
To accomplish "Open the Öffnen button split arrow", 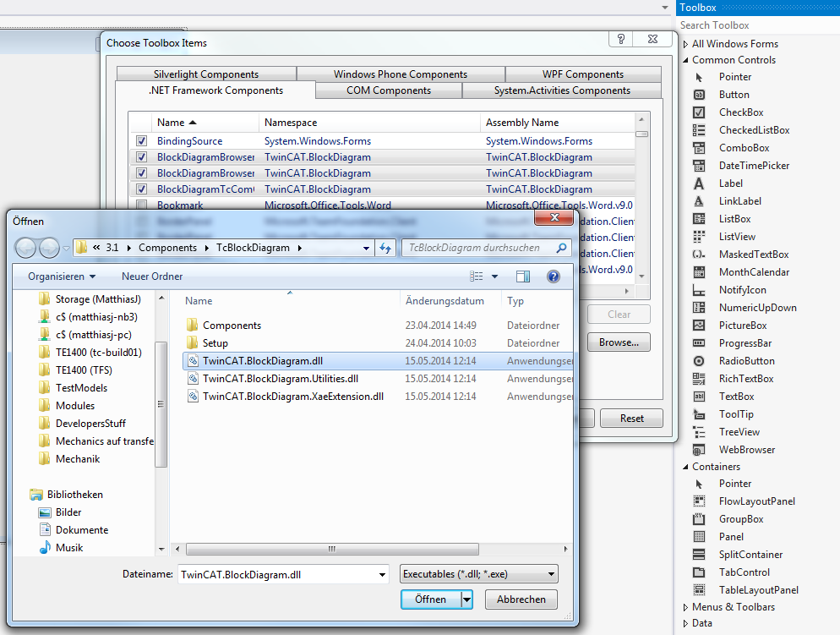I will pyautogui.click(x=466, y=599).
